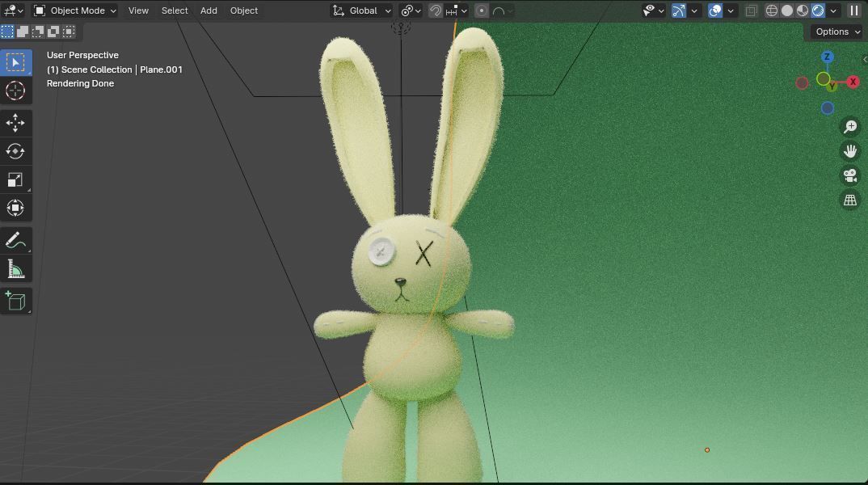Open selectability and visibility dropdown
868x485 pixels.
pos(653,11)
